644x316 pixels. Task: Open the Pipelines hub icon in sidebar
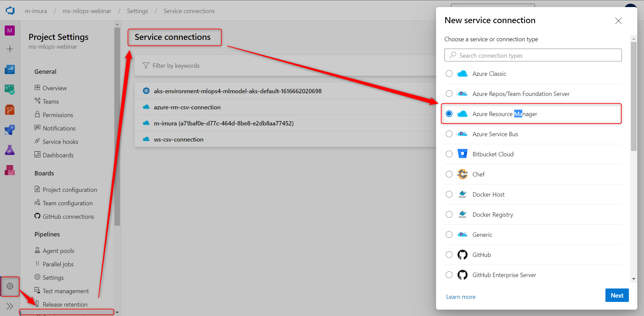point(10,130)
